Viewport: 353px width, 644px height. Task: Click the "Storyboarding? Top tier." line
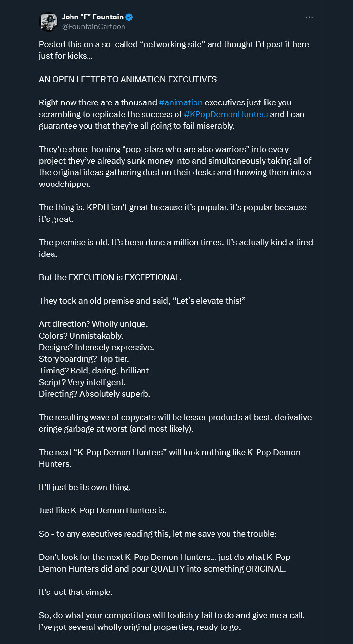pos(84,359)
